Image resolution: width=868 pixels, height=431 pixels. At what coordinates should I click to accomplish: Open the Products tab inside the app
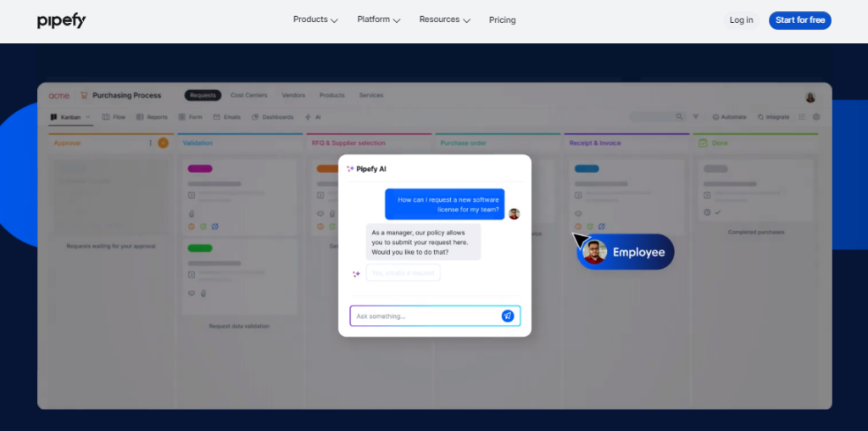tap(332, 95)
